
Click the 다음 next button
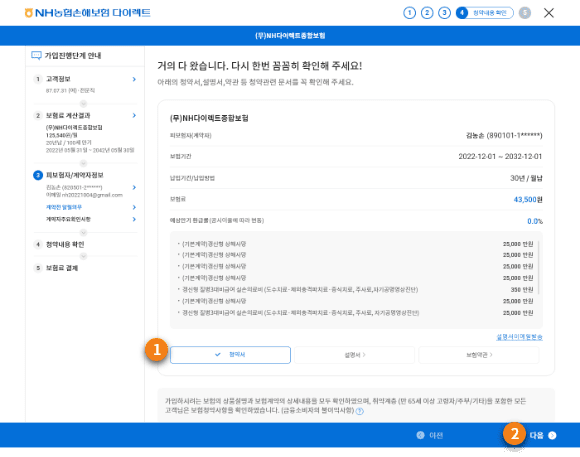(x=542, y=435)
